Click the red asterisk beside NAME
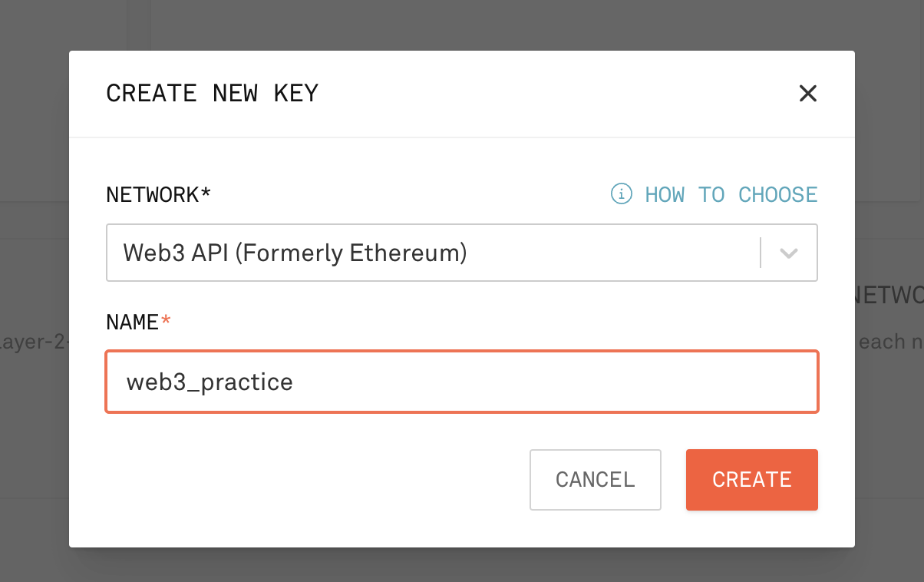Screen dimensions: 924x582 tap(165, 321)
